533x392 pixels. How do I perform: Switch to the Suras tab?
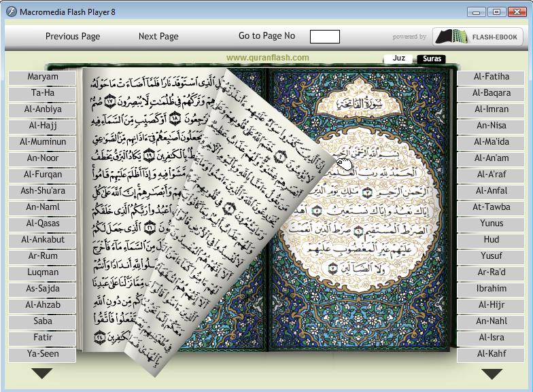coord(432,58)
